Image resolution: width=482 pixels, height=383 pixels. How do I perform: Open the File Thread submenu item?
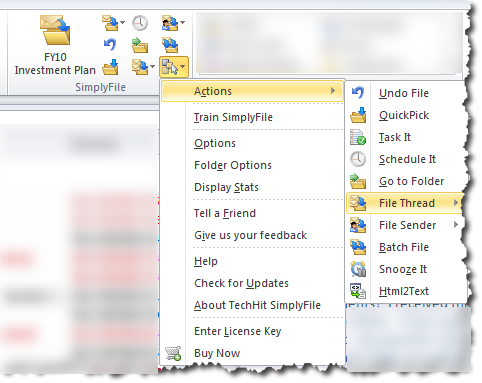point(406,203)
